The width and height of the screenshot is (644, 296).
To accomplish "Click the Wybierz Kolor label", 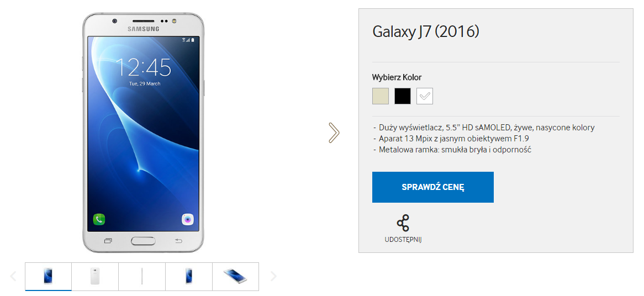I will pyautogui.click(x=397, y=77).
